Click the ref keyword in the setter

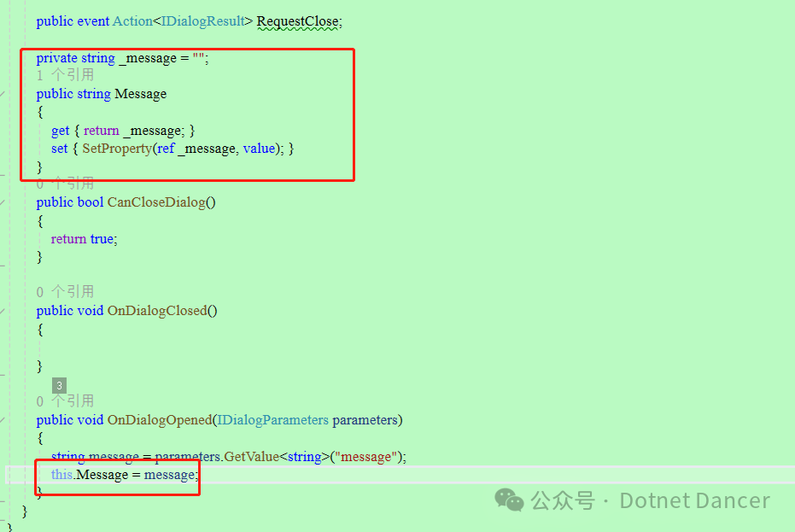[x=166, y=149]
